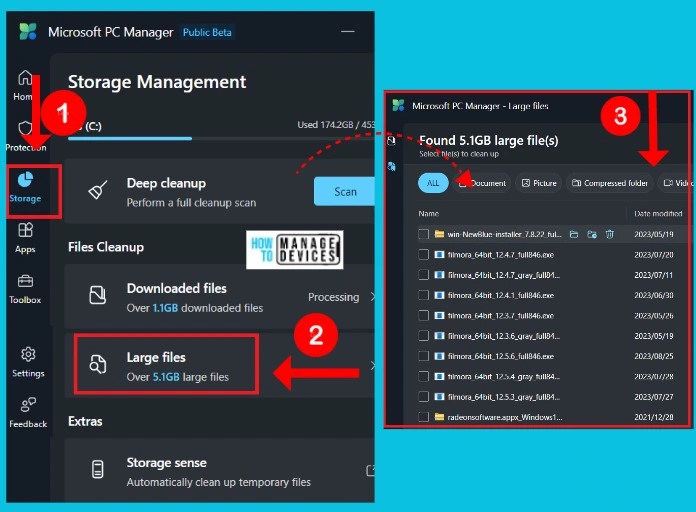This screenshot has height=512, width=696.
Task: Tick radeonsoftware.appx file checkbox
Action: pyautogui.click(x=423, y=417)
